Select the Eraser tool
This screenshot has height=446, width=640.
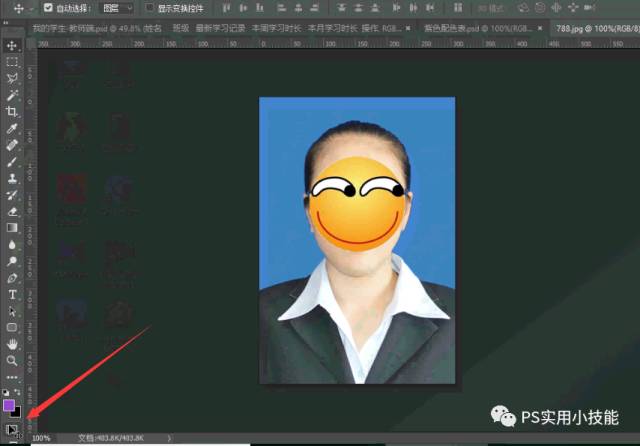(11, 211)
